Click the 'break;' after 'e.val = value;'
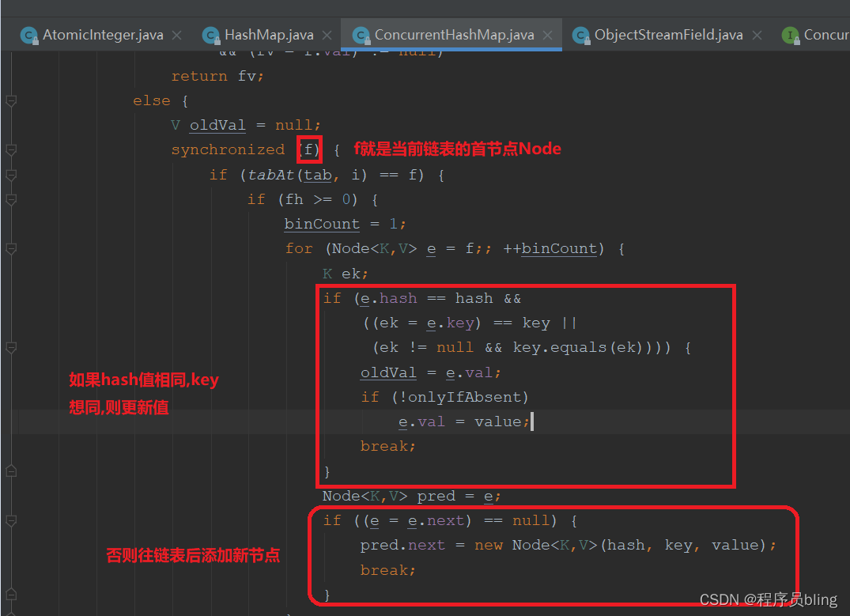 click(387, 446)
